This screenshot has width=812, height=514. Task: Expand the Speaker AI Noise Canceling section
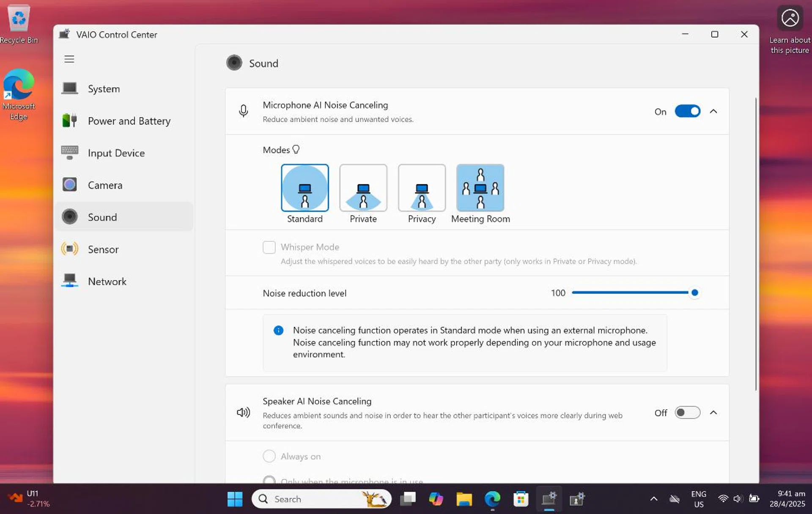[713, 413]
